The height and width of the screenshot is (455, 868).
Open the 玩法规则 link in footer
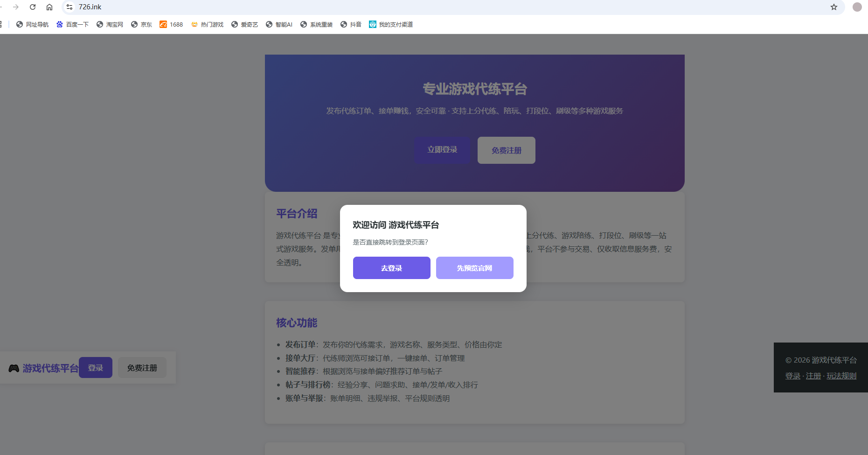pos(841,376)
